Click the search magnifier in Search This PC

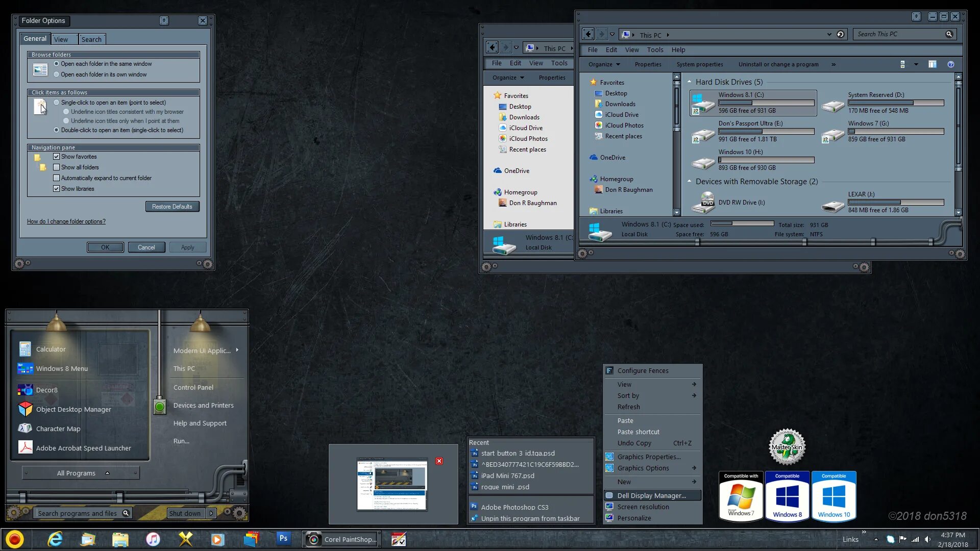click(x=949, y=34)
